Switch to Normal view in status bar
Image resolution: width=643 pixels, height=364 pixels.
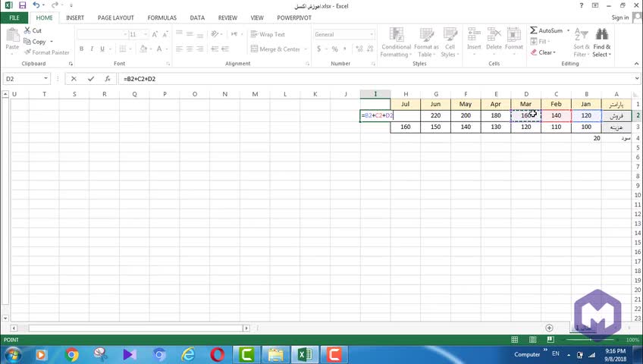(515, 340)
